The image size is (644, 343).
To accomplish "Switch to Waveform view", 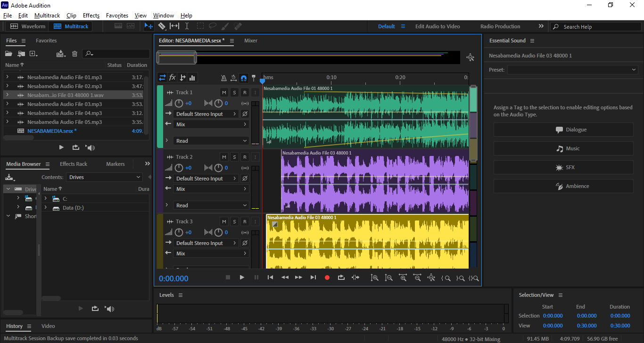I will (28, 26).
